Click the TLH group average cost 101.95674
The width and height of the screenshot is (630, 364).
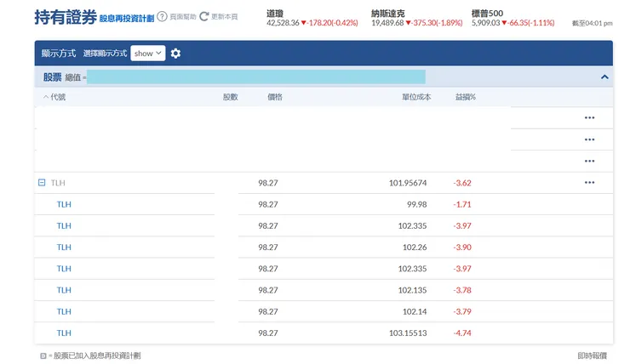408,183
